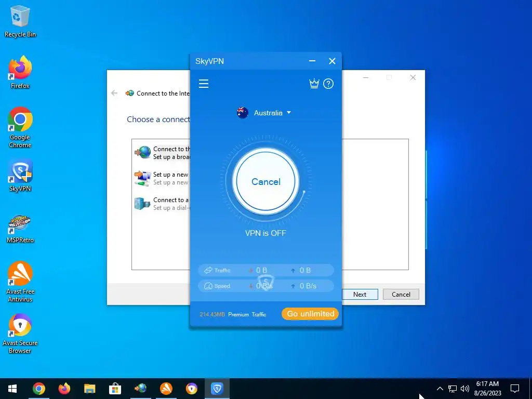
Task: Click the wizard title globe icon
Action: [129, 93]
